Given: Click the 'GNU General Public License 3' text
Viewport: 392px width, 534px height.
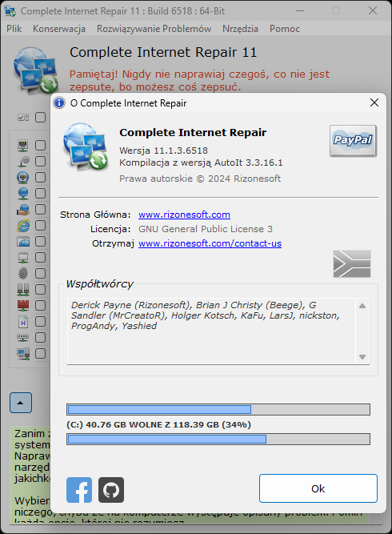Looking at the screenshot, I should click(x=206, y=229).
